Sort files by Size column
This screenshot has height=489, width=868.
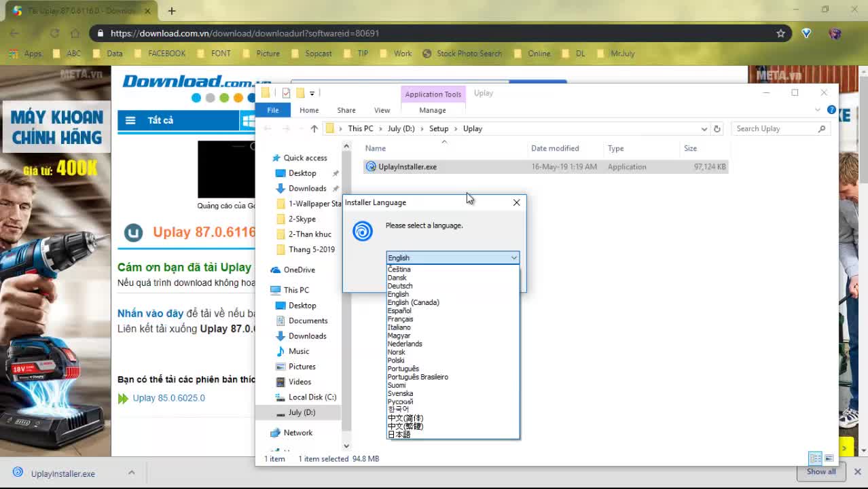pos(690,148)
